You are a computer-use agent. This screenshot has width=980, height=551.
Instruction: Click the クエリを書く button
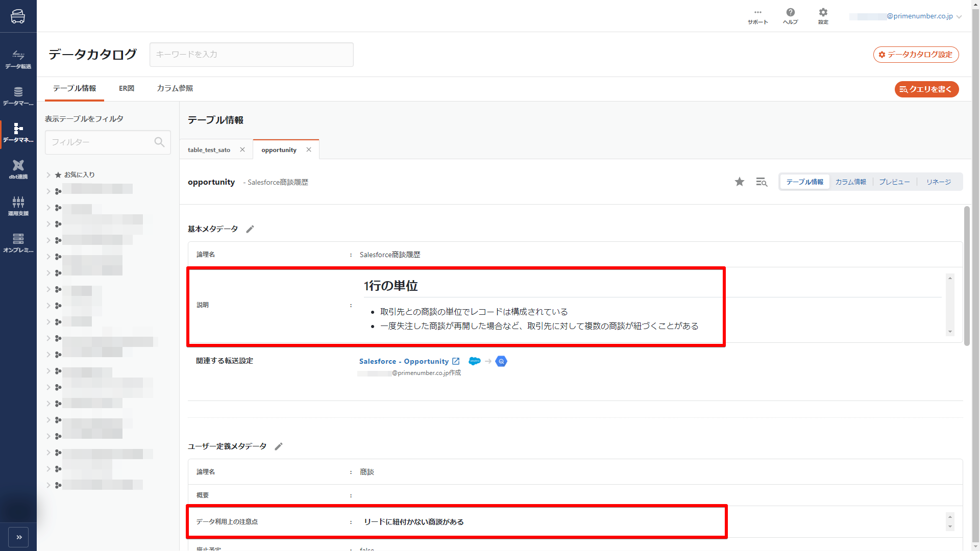(926, 89)
